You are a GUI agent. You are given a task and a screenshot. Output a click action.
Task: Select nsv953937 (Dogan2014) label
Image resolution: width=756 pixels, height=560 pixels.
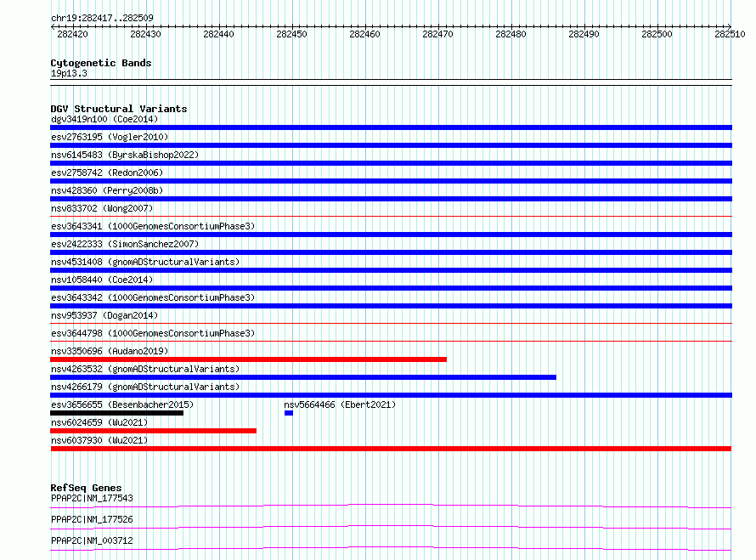(104, 315)
